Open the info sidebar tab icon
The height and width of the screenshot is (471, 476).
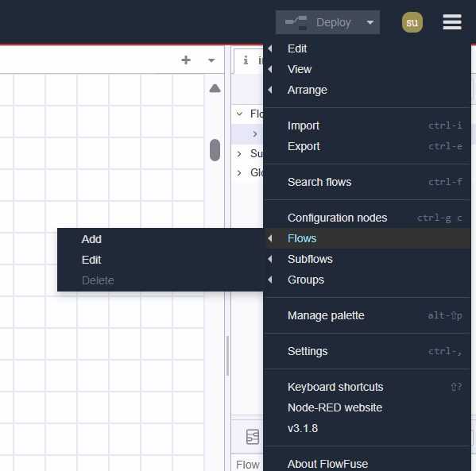coord(246,60)
